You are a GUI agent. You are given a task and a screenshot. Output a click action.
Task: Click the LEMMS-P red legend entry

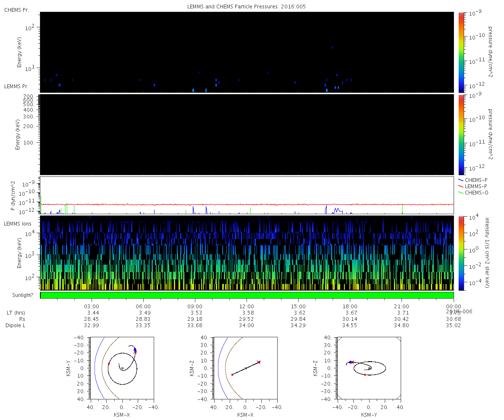[472, 186]
